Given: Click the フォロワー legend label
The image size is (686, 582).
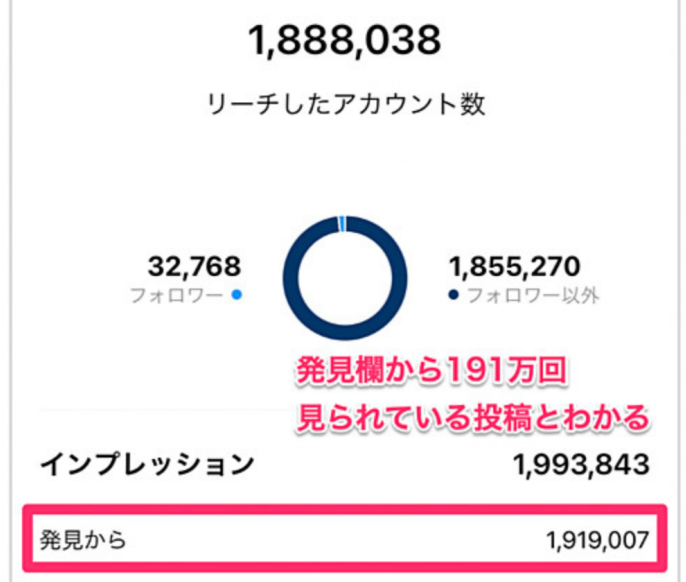Looking at the screenshot, I should pyautogui.click(x=177, y=297).
